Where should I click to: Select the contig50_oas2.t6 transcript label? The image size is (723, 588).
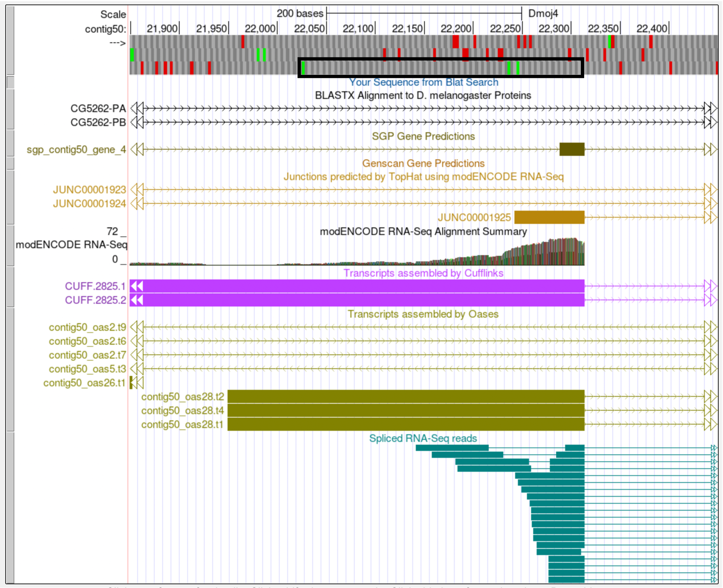pyautogui.click(x=87, y=341)
